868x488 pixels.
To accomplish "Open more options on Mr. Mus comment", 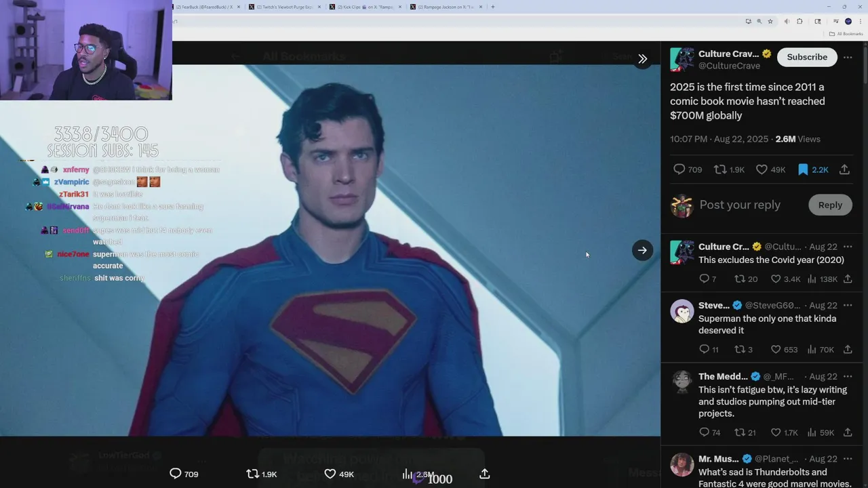I will pos(848,458).
